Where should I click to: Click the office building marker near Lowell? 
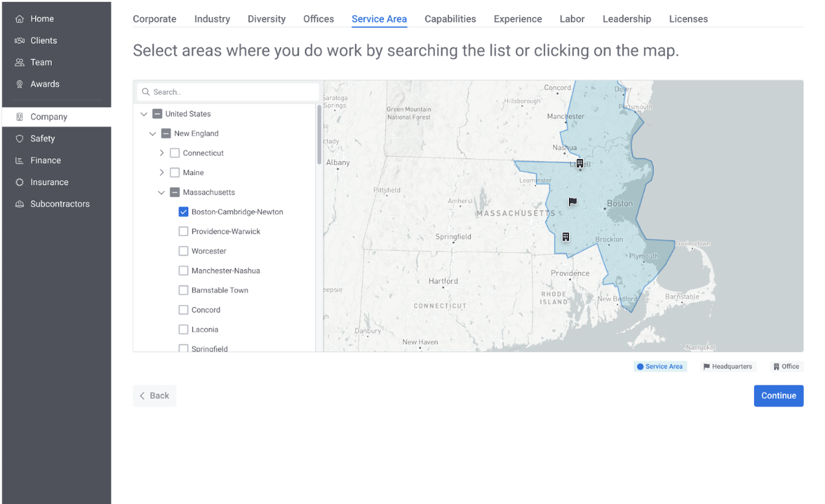580,163
